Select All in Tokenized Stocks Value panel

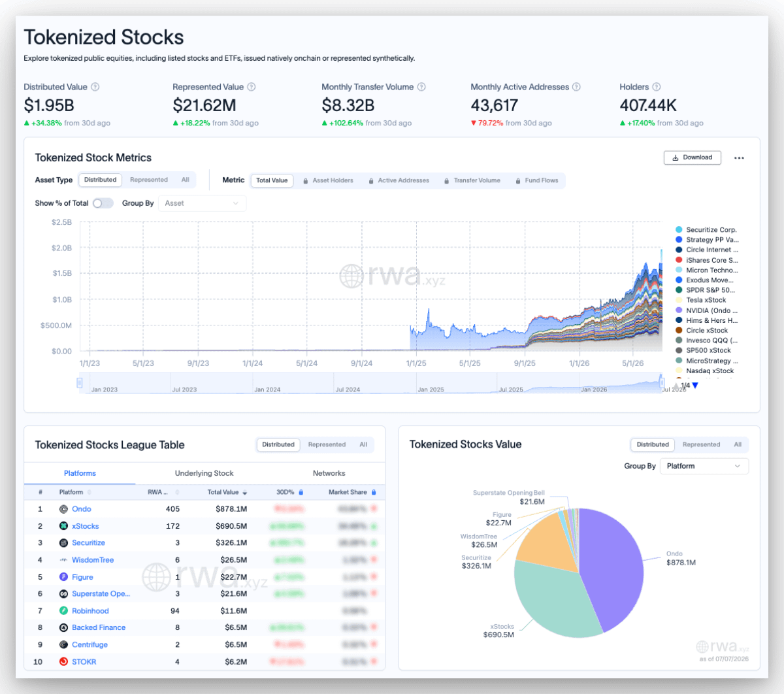pos(738,444)
